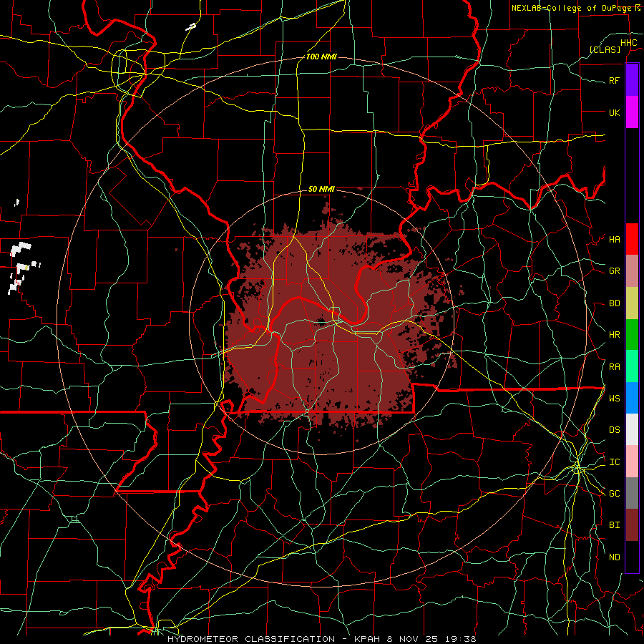This screenshot has height=644, width=644.
Task: Click the DS white legend swatch
Action: 632,429
